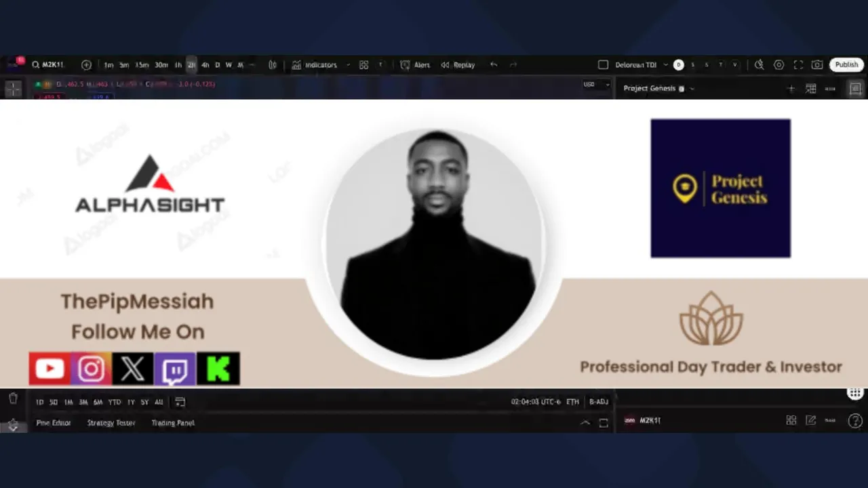The height and width of the screenshot is (488, 868).
Task: Set the 5Y date range
Action: coord(144,402)
